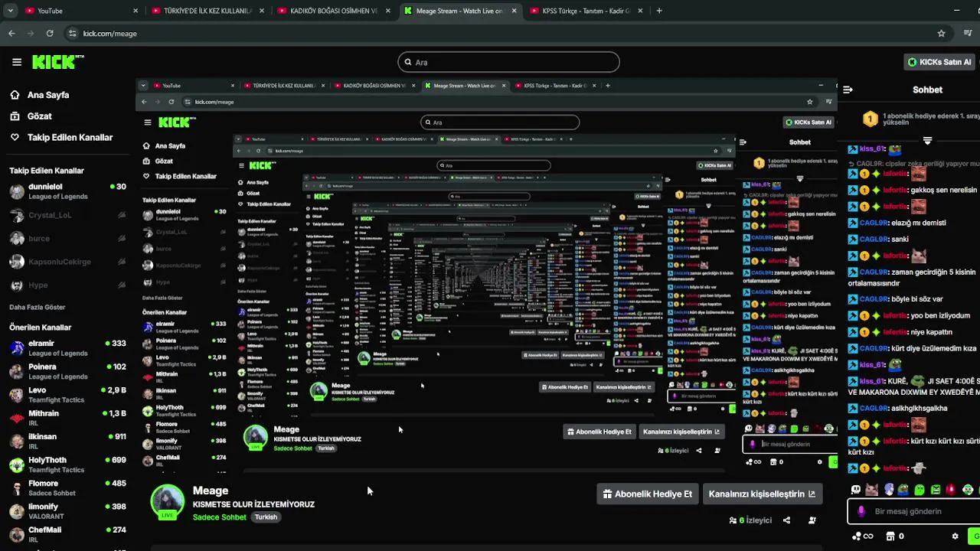Open burce channel in sidebar

pyautogui.click(x=67, y=239)
